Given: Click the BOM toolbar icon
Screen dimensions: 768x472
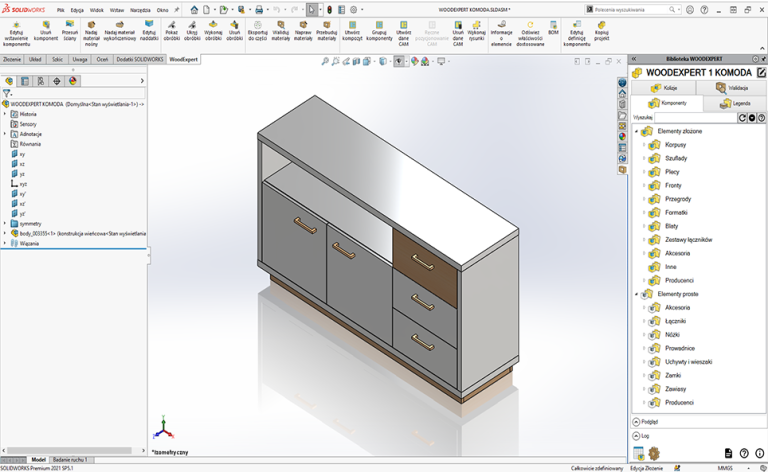Looking at the screenshot, I should pos(553,23).
